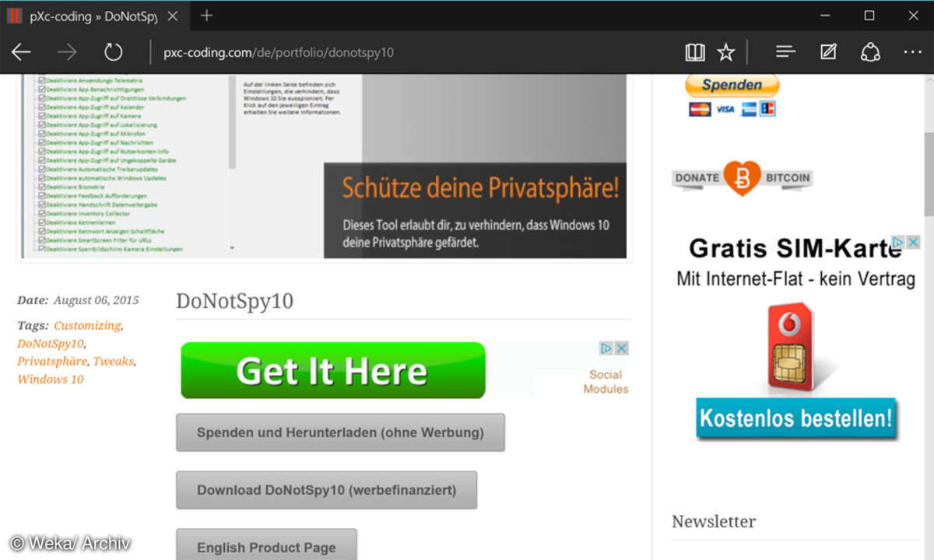Open the More actions ellipsis menu
This screenshot has width=934, height=560.
[x=912, y=52]
